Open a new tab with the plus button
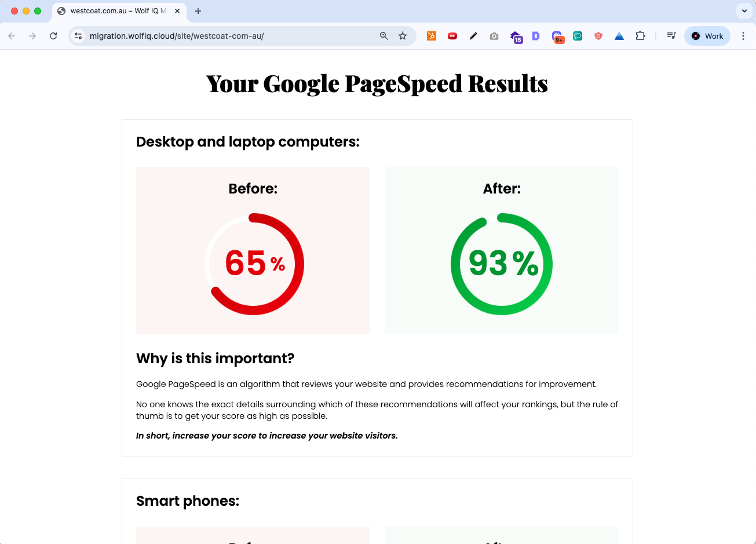This screenshot has width=756, height=544. pyautogui.click(x=198, y=10)
